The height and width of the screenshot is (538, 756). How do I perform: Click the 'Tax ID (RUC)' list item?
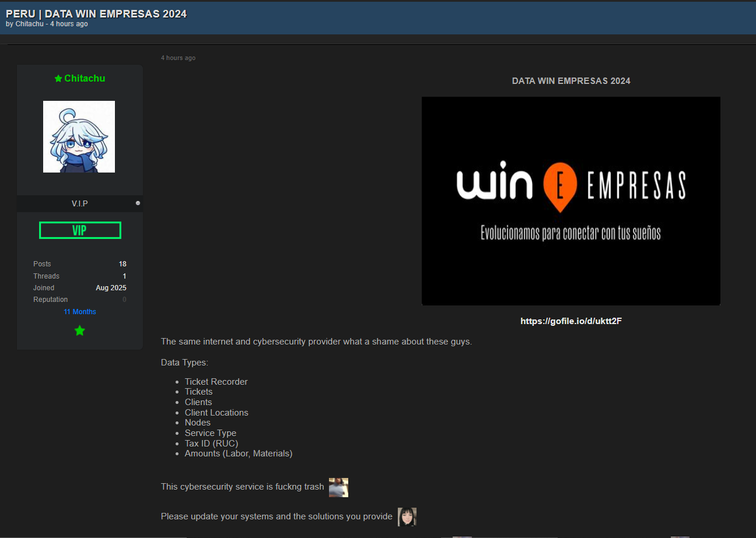(x=212, y=444)
